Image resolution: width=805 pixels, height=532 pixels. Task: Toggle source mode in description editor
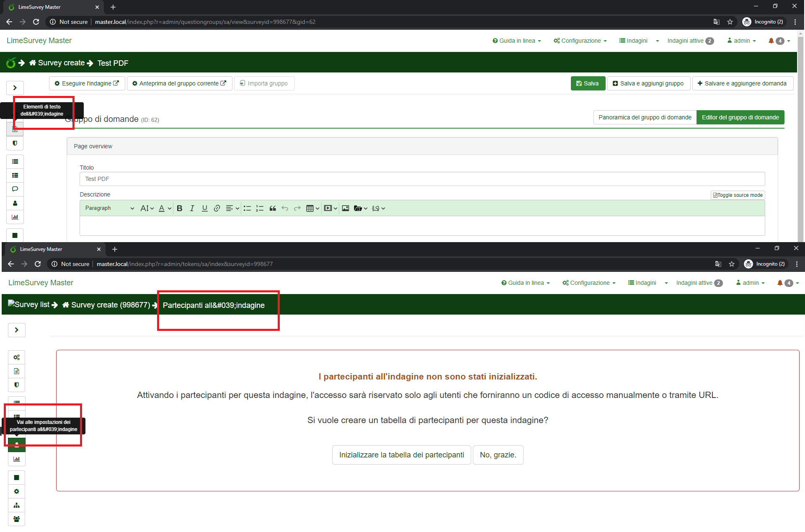coord(738,195)
